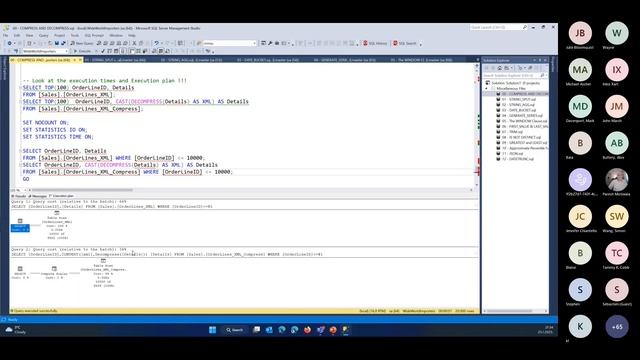
Task: Click the SELECT node in Query 1 plan
Action: pos(20,225)
